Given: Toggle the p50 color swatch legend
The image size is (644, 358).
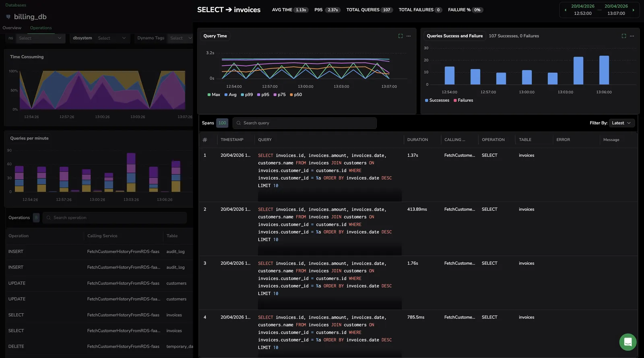Looking at the screenshot, I should pyautogui.click(x=291, y=95).
